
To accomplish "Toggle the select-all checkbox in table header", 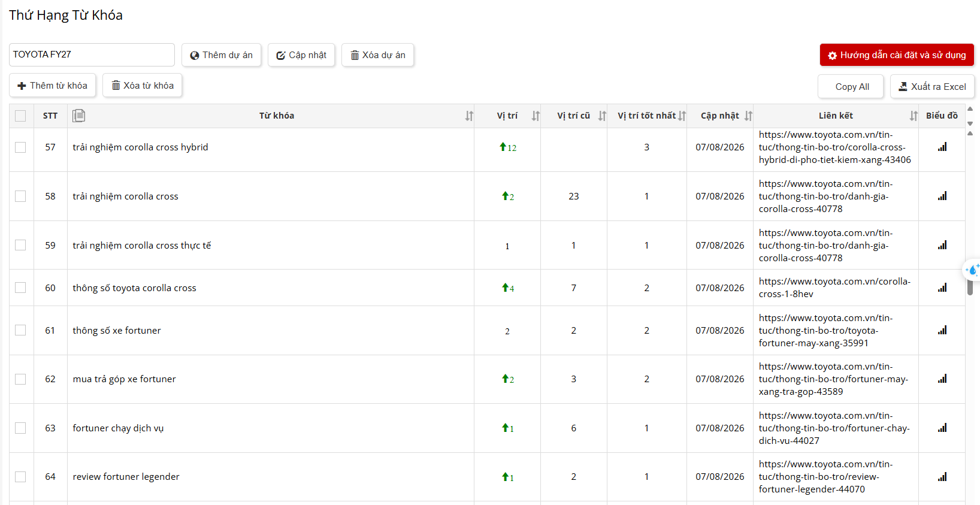I will (20, 116).
